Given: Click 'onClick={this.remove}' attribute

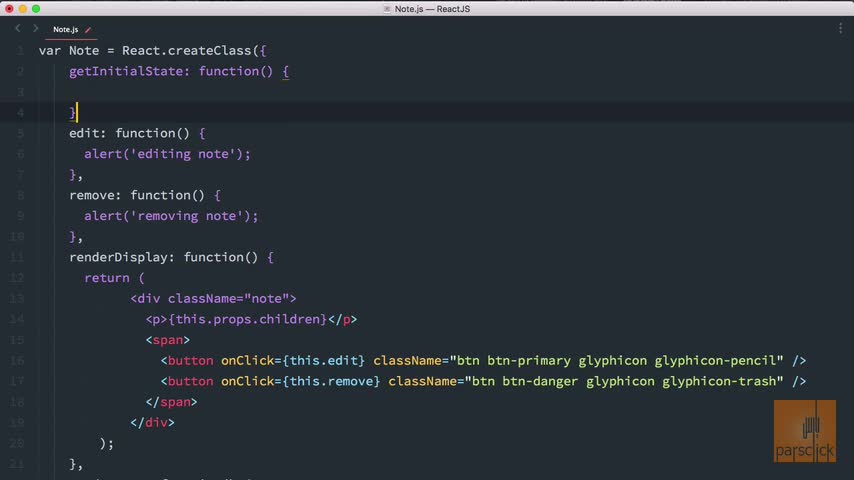Looking at the screenshot, I should [x=301, y=382].
